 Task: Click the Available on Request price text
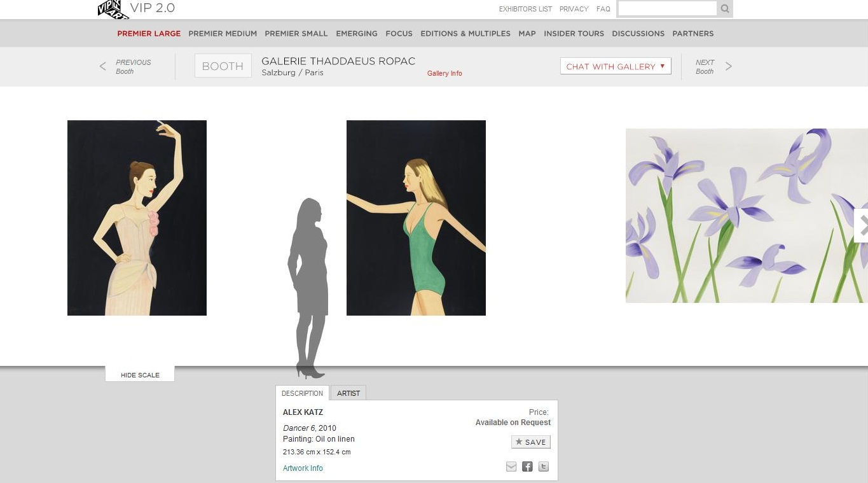point(513,423)
